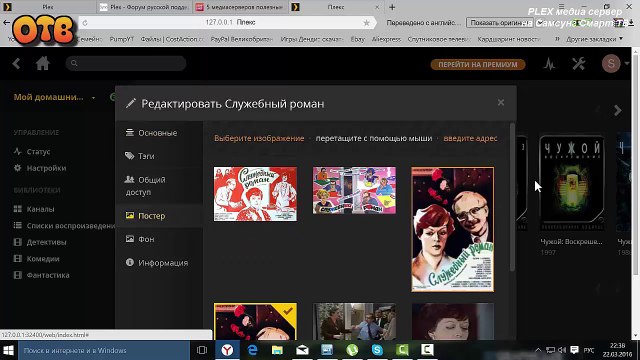Click next arrow on movie row

click(x=618, y=110)
